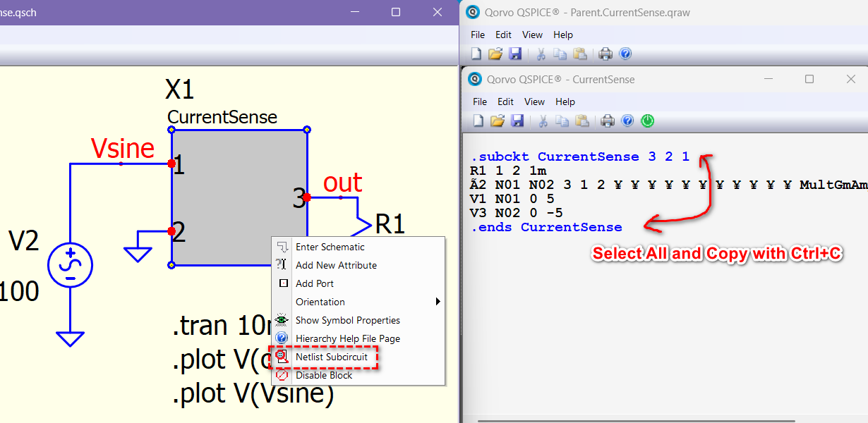Open File menu in Parent.CurrentSense.qraw window

tap(478, 35)
